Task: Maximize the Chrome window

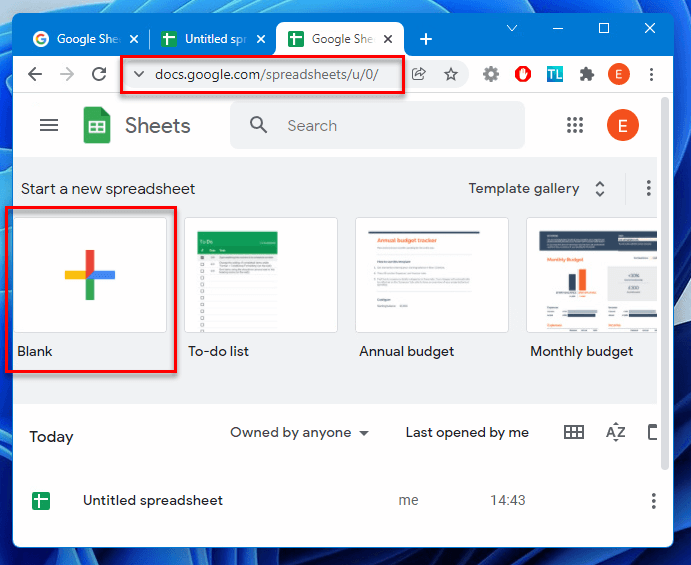Action: tap(604, 28)
